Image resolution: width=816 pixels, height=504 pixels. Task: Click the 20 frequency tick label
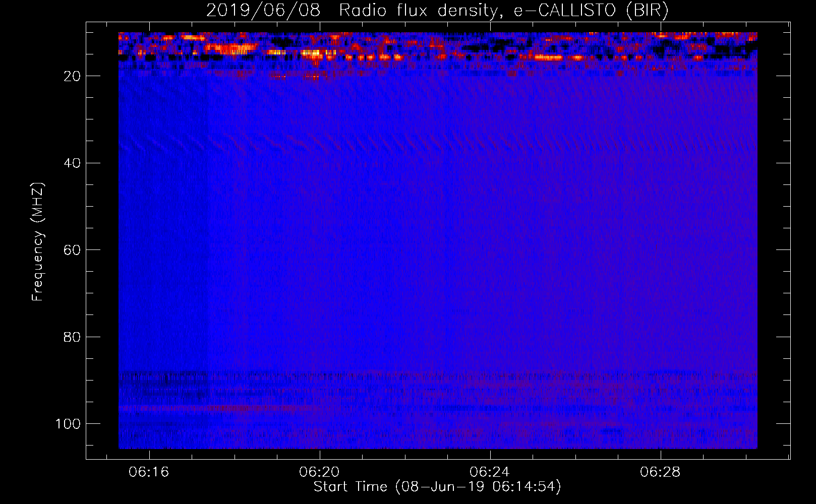[72, 76]
